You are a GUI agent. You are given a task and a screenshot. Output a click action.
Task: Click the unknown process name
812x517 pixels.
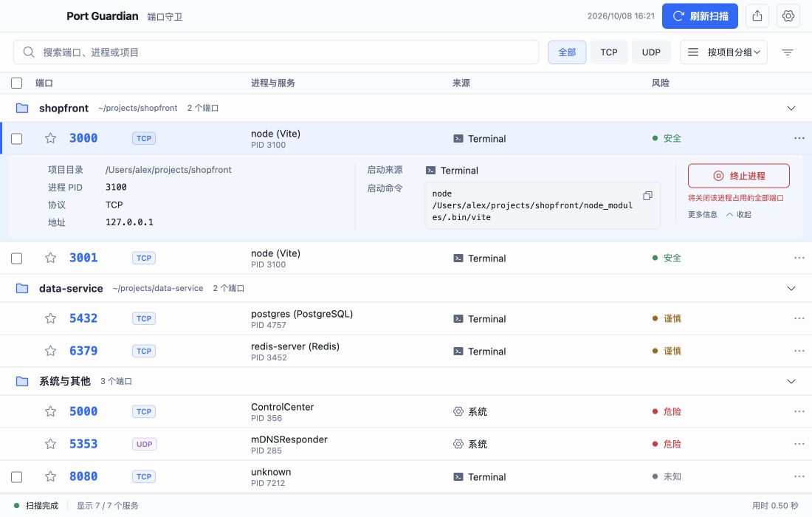point(271,472)
